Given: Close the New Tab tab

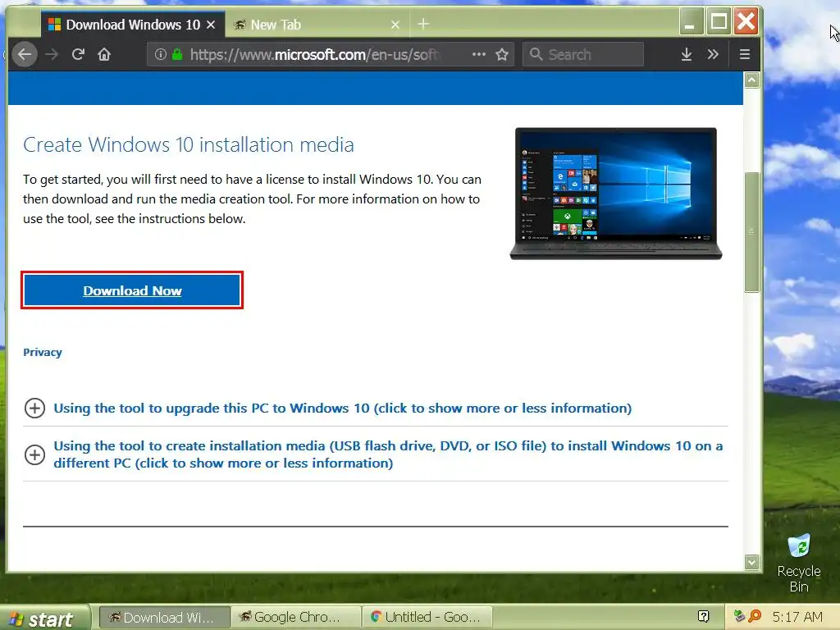Looking at the screenshot, I should point(395,25).
